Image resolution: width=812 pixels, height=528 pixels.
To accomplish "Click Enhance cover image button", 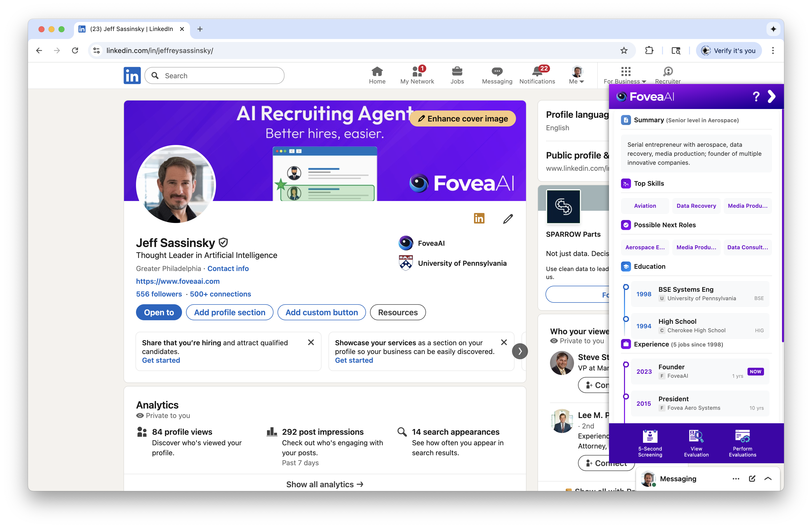I will [x=463, y=119].
